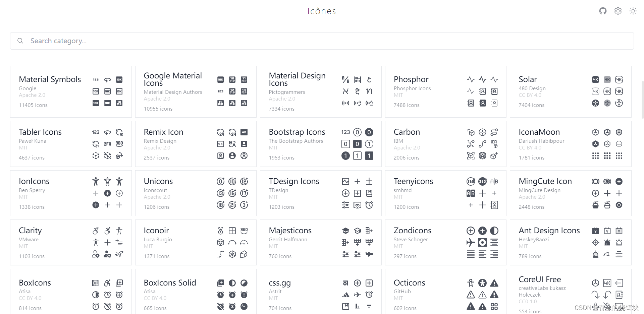
Task: Open Carbon icon collection
Action: point(446,144)
